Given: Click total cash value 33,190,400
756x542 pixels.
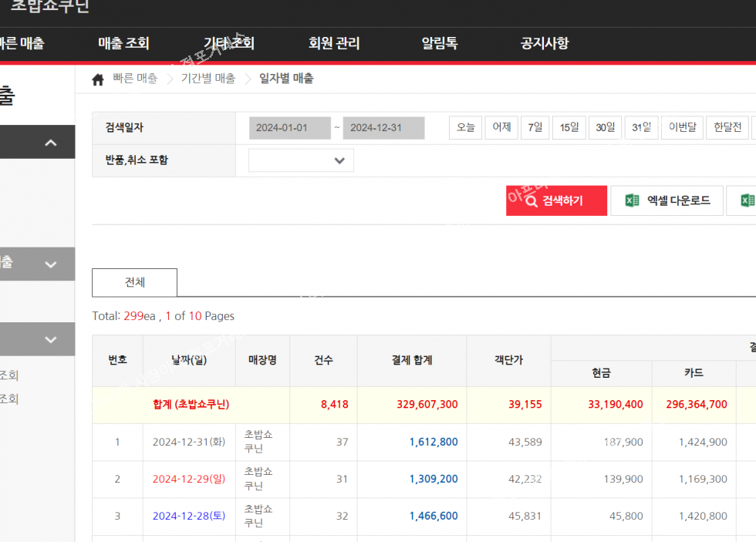Looking at the screenshot, I should click(616, 405).
